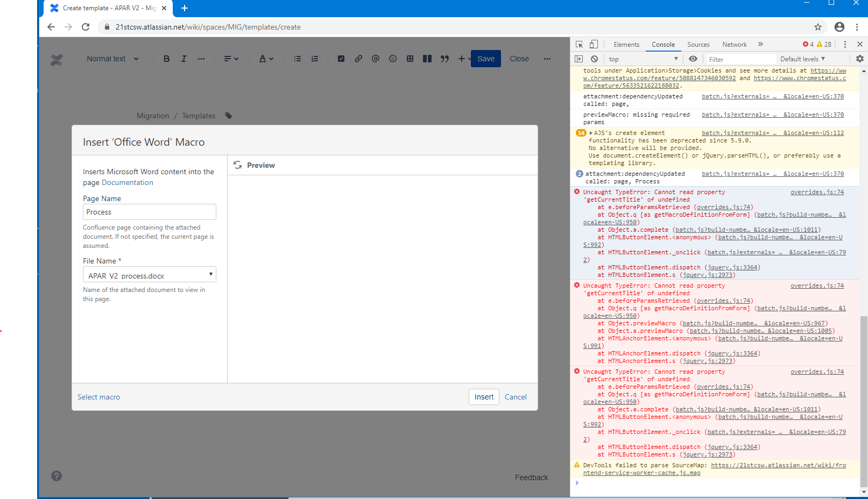Screen dimensions: 868x499
Task: Open Normal text style dropdown
Action: [112, 59]
